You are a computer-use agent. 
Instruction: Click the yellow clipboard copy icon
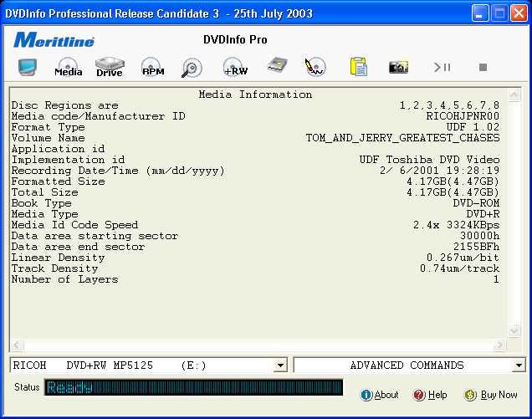(358, 67)
